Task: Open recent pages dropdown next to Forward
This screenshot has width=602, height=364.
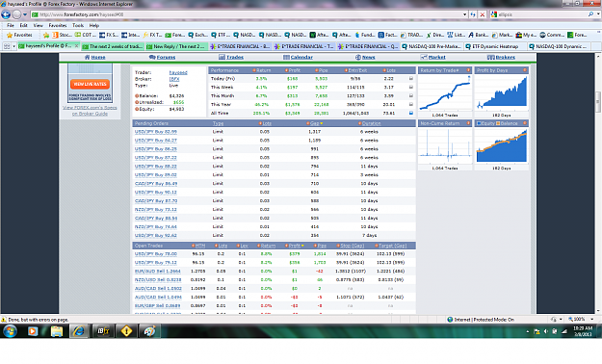Action: click(x=25, y=14)
